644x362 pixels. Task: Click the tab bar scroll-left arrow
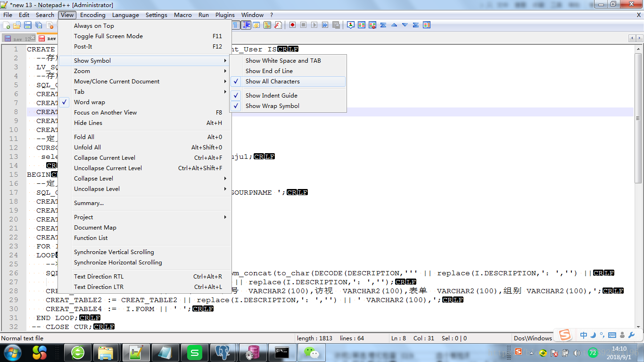(632, 38)
